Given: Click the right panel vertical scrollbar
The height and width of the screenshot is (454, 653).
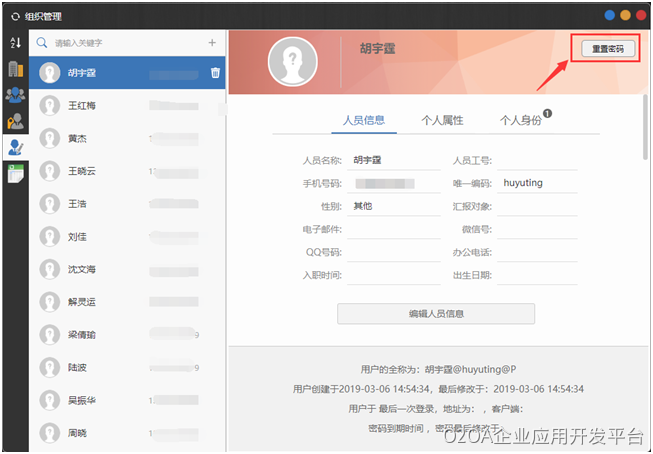Looking at the screenshot, I should coord(645,120).
